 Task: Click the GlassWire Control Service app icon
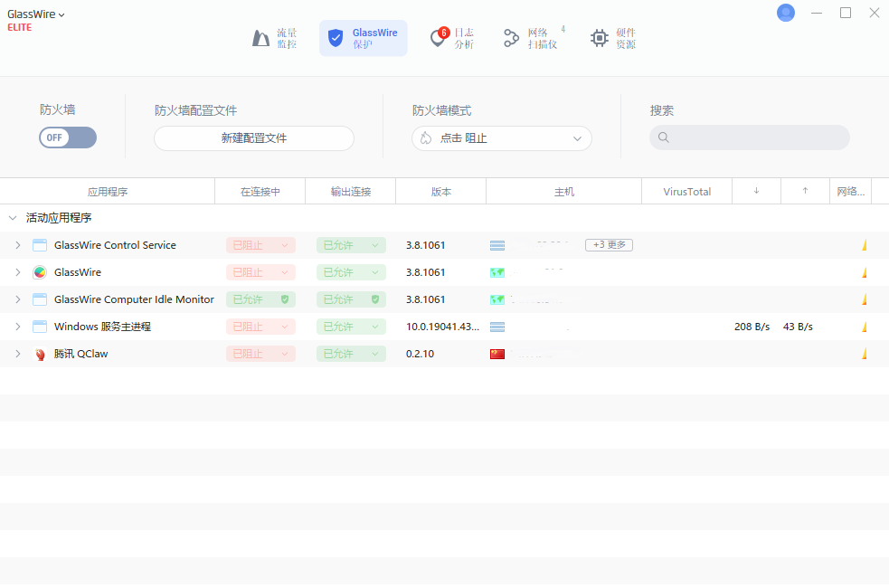point(40,245)
